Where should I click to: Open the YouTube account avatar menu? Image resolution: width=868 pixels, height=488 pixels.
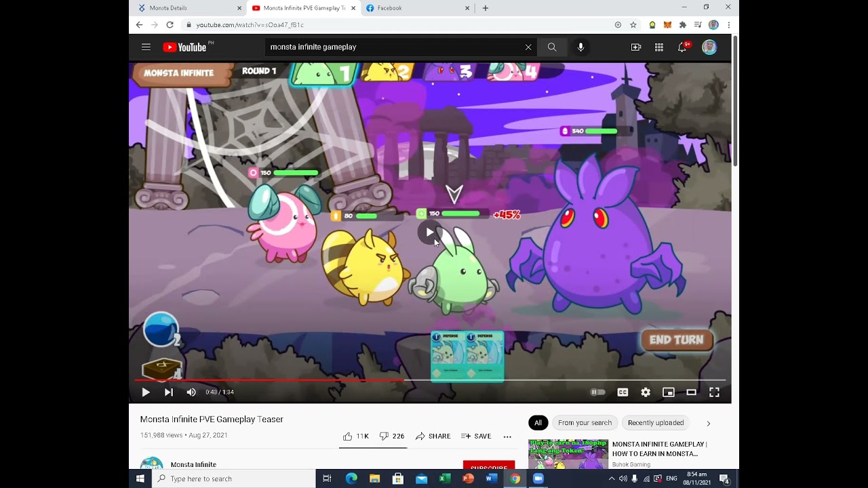click(709, 47)
